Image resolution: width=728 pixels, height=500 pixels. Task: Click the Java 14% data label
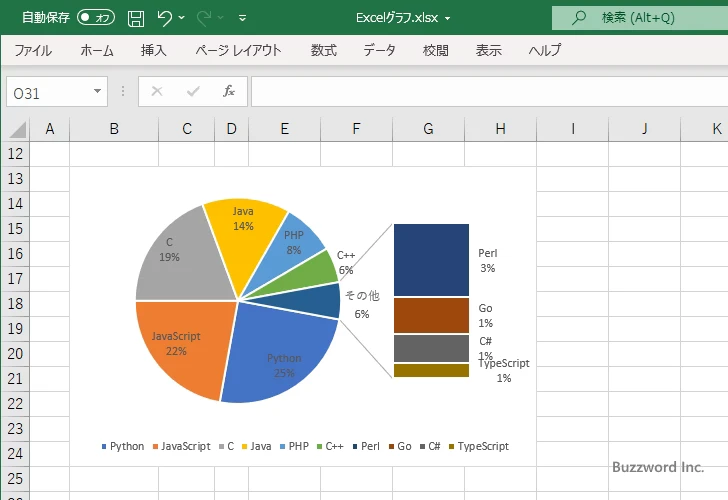pyautogui.click(x=243, y=219)
